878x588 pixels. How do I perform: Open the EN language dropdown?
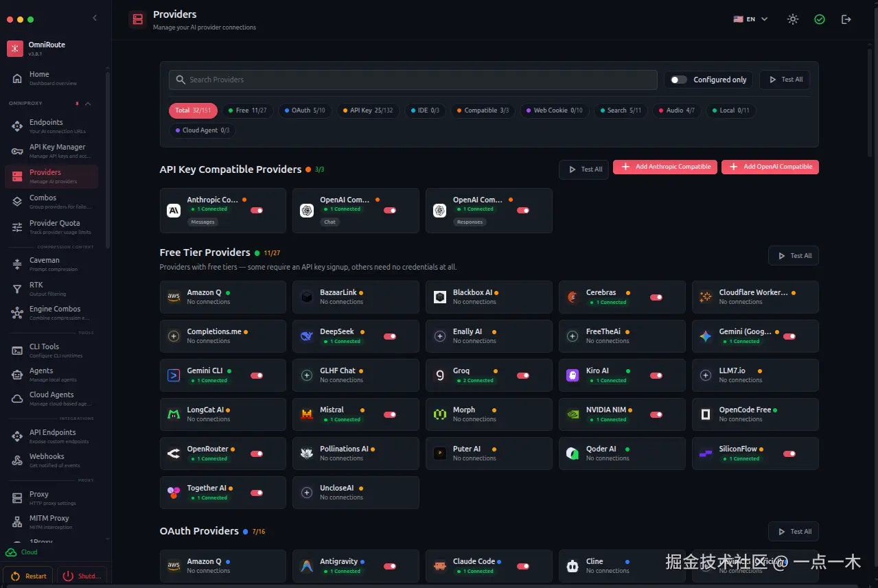point(750,19)
